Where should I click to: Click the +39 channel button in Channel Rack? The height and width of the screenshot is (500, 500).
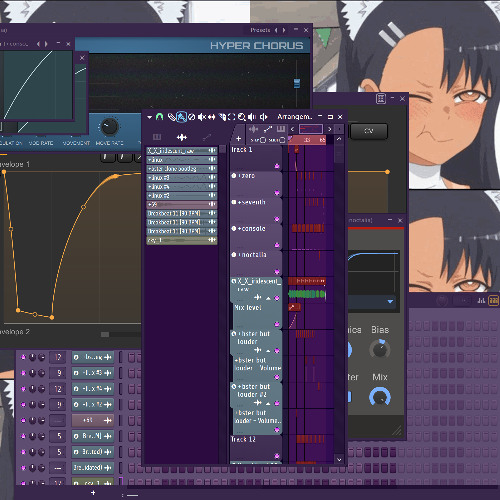93,420
